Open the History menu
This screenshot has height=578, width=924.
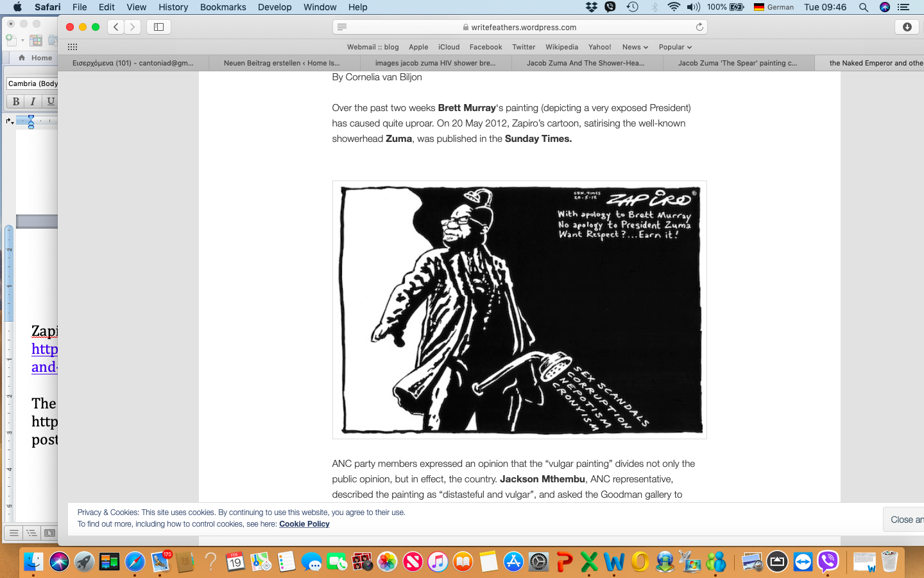173,7
